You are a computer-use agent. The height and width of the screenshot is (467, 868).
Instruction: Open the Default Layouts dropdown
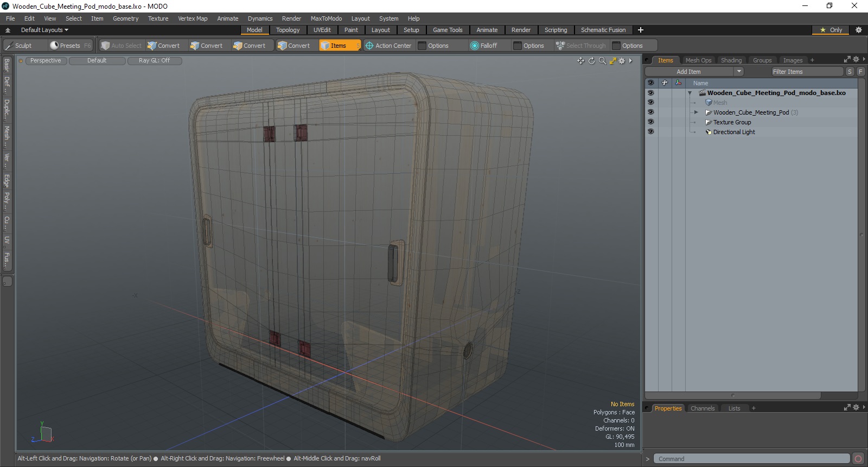(x=44, y=30)
